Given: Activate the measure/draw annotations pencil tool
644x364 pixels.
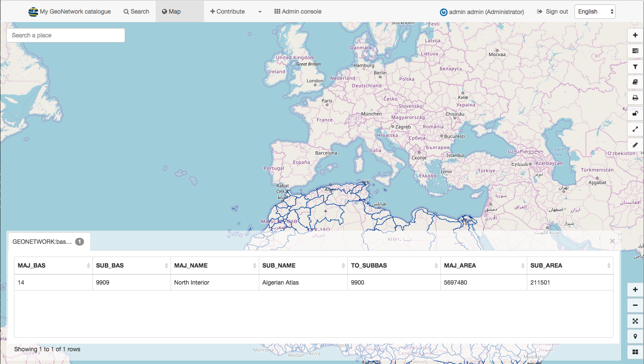Looking at the screenshot, I should click(635, 145).
